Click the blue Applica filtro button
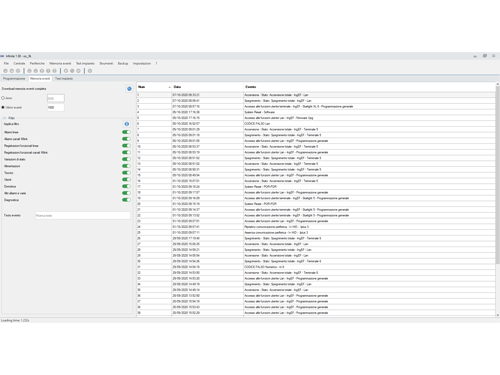 (127, 124)
